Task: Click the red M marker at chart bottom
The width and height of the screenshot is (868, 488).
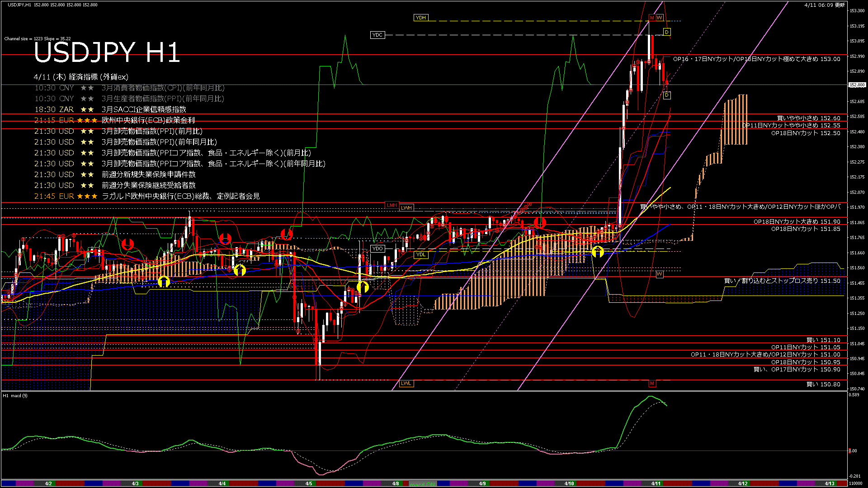Action: [652, 384]
